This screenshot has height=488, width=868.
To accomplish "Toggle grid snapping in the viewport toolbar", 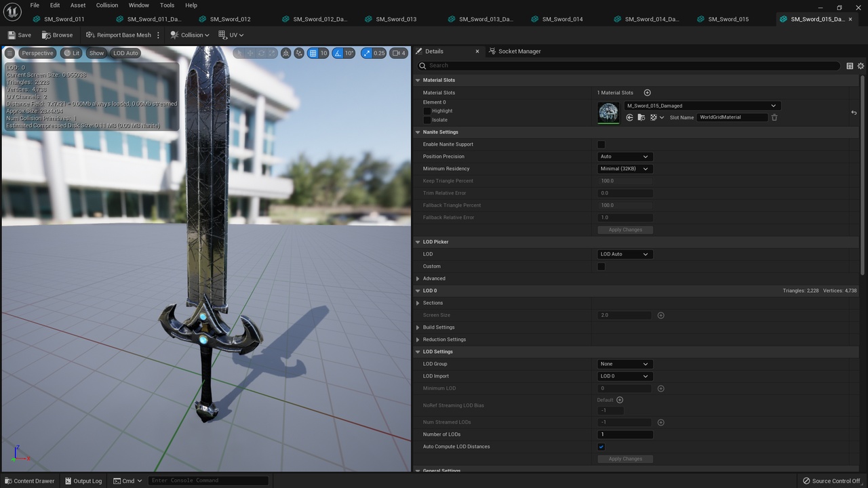I will pyautogui.click(x=313, y=53).
